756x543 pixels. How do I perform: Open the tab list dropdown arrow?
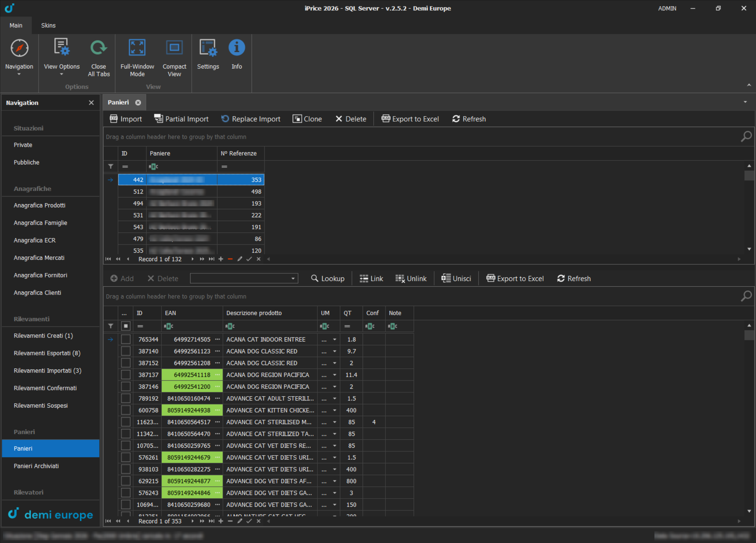[745, 102]
